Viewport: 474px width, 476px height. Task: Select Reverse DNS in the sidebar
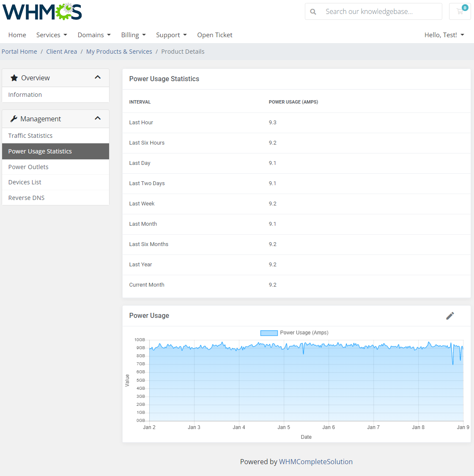click(x=55, y=198)
